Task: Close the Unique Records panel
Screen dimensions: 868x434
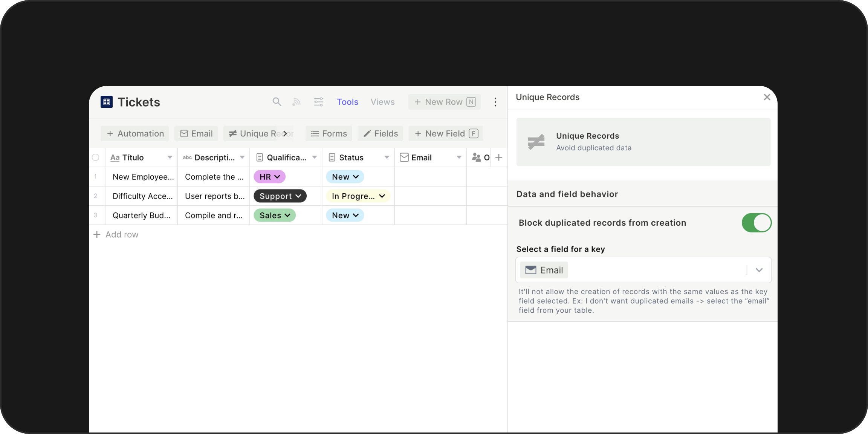Action: pyautogui.click(x=767, y=97)
